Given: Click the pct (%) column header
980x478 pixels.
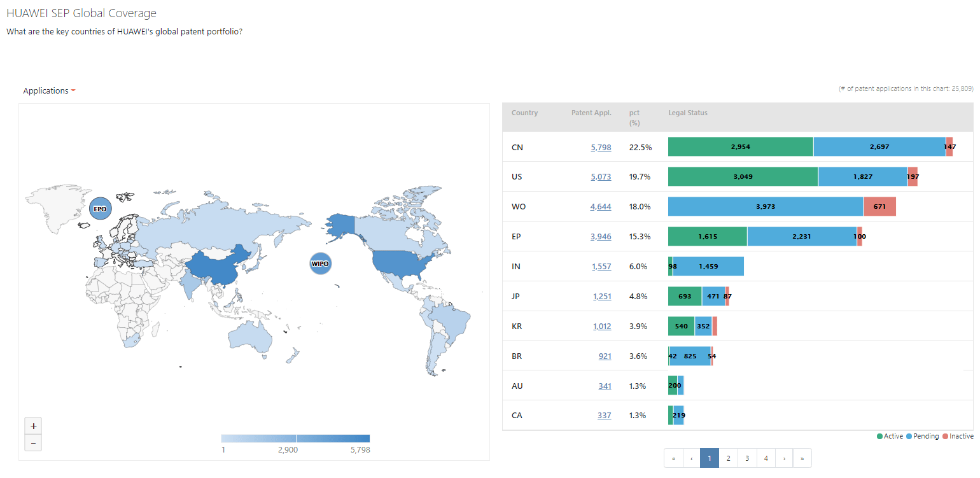Looking at the screenshot, I should point(634,117).
